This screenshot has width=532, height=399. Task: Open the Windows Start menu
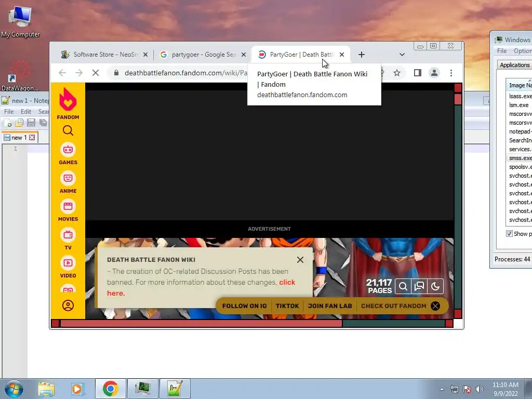pyautogui.click(x=14, y=389)
